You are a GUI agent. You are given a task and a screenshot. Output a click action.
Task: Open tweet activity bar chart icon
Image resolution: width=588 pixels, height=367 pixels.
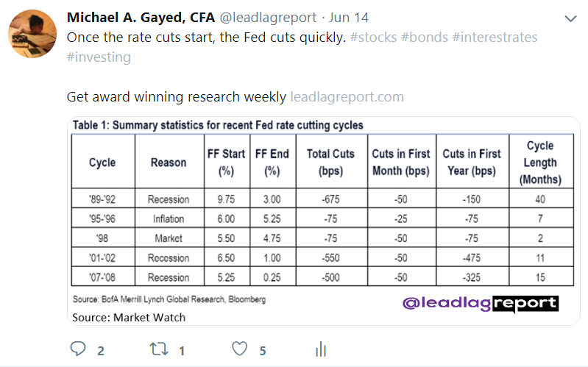(321, 349)
